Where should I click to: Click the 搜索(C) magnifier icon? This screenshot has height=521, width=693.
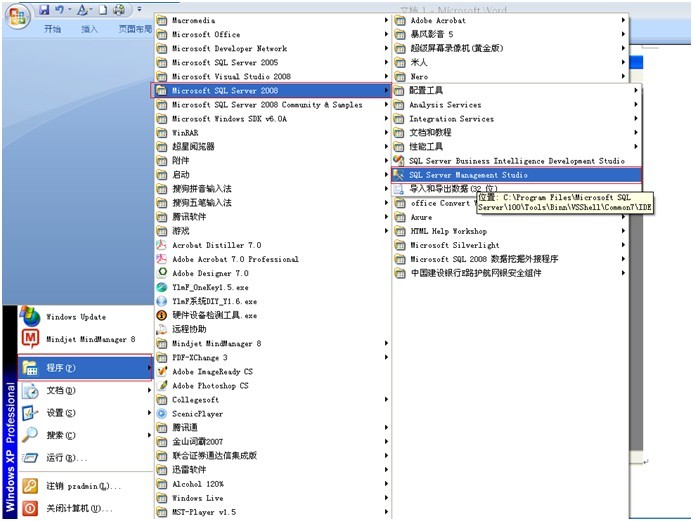30,435
